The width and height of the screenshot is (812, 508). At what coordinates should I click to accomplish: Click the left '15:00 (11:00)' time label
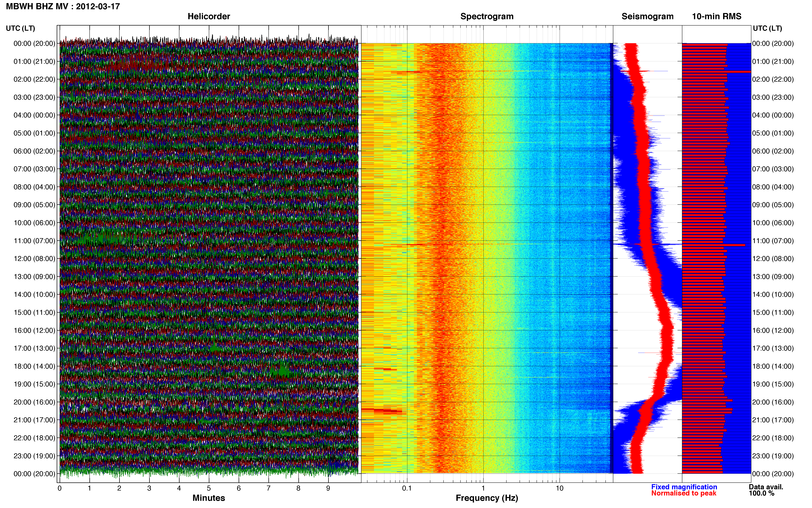pyautogui.click(x=34, y=312)
